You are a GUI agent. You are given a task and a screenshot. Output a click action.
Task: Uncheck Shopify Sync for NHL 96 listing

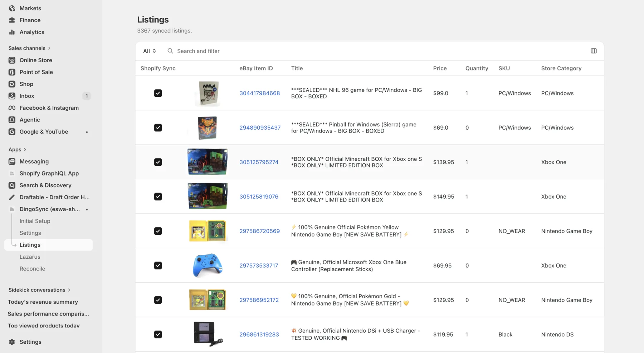click(x=158, y=93)
